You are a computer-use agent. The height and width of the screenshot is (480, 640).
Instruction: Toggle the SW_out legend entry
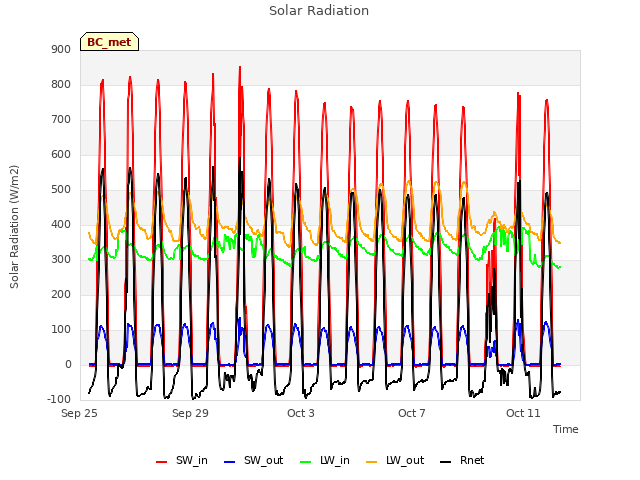point(253,461)
